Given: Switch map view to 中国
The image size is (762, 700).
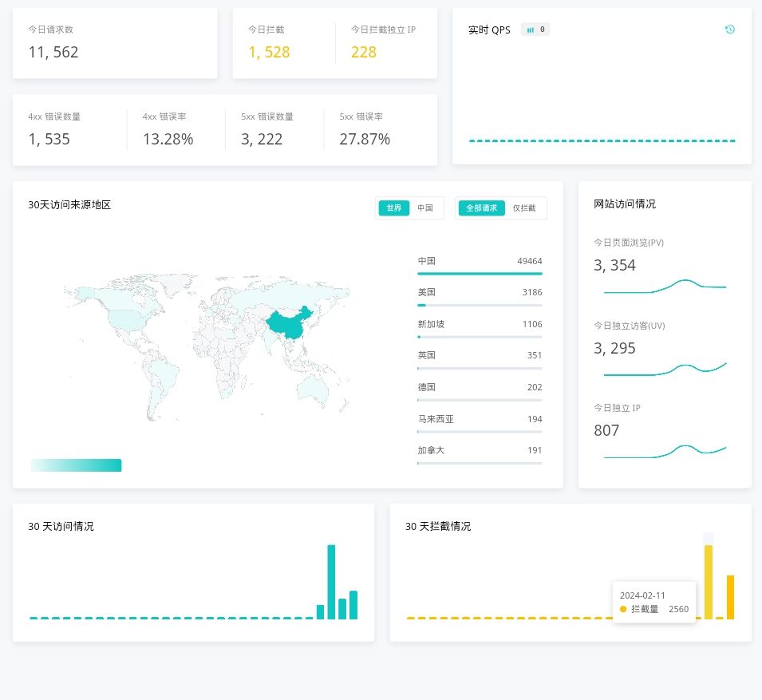Looking at the screenshot, I should coord(425,208).
